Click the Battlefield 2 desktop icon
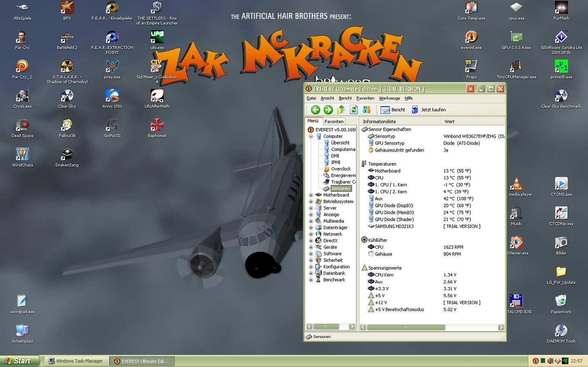 (x=67, y=40)
